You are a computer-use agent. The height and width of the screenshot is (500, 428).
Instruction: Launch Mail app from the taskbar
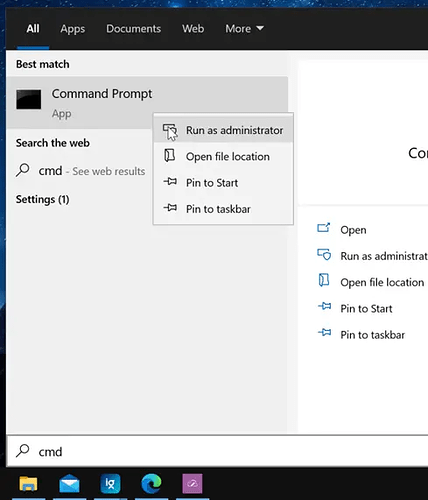click(x=69, y=483)
